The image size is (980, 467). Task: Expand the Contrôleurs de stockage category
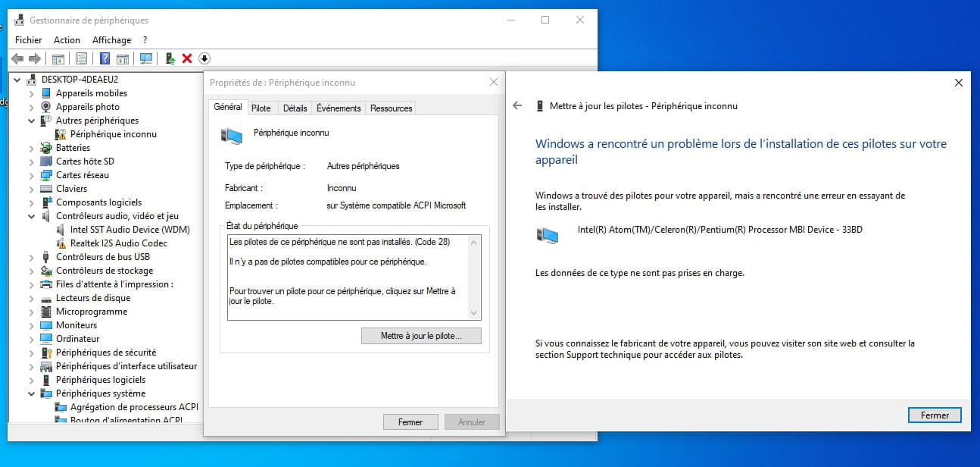pyautogui.click(x=32, y=271)
